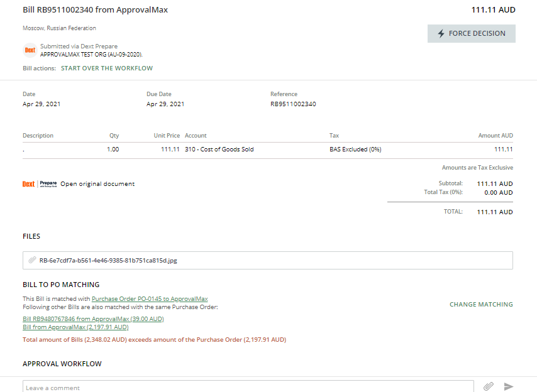Click the Dext Prepare logo beside Open original document

[40, 184]
